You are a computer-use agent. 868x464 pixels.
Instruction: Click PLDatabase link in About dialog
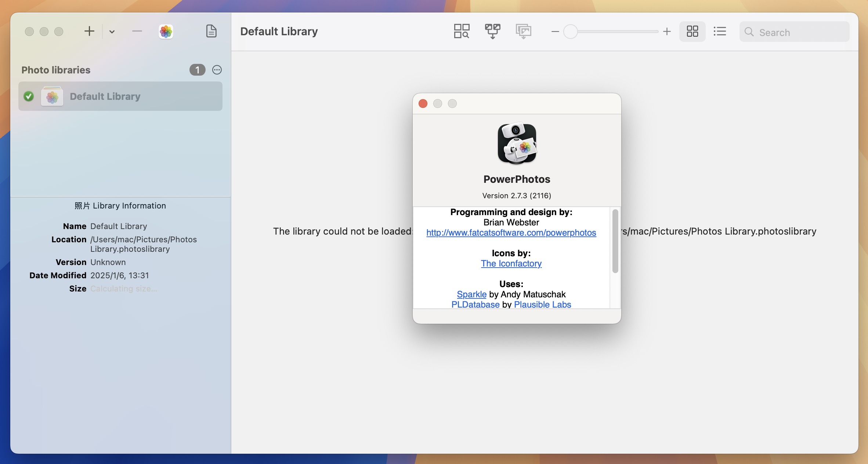tap(475, 304)
